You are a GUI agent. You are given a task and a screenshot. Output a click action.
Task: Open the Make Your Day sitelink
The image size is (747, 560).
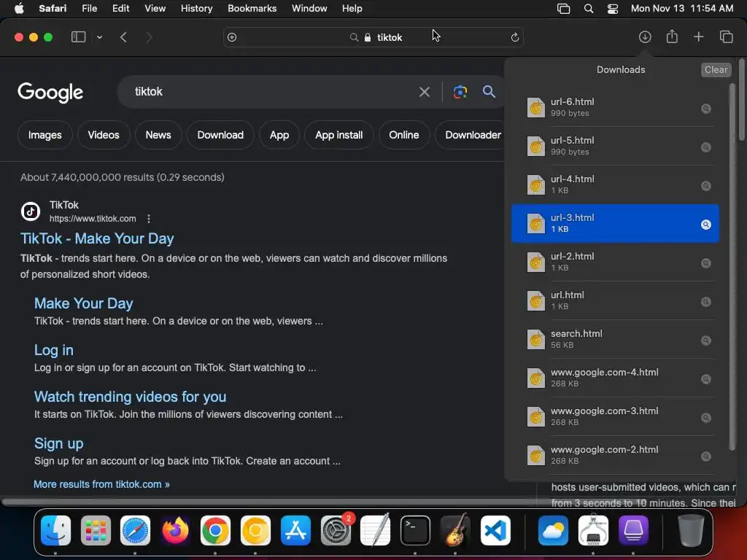(x=83, y=303)
